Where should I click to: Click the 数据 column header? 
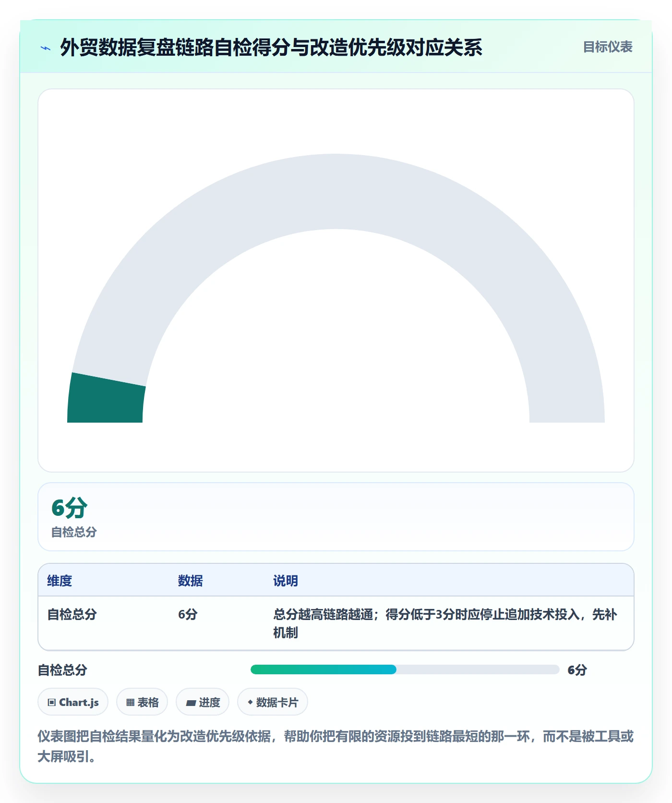(191, 581)
